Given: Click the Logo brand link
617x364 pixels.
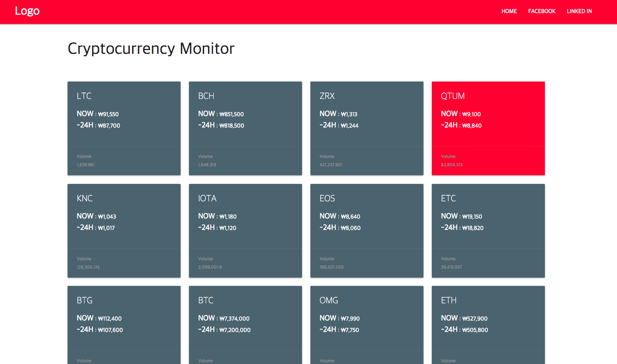Looking at the screenshot, I should pyautogui.click(x=27, y=11).
